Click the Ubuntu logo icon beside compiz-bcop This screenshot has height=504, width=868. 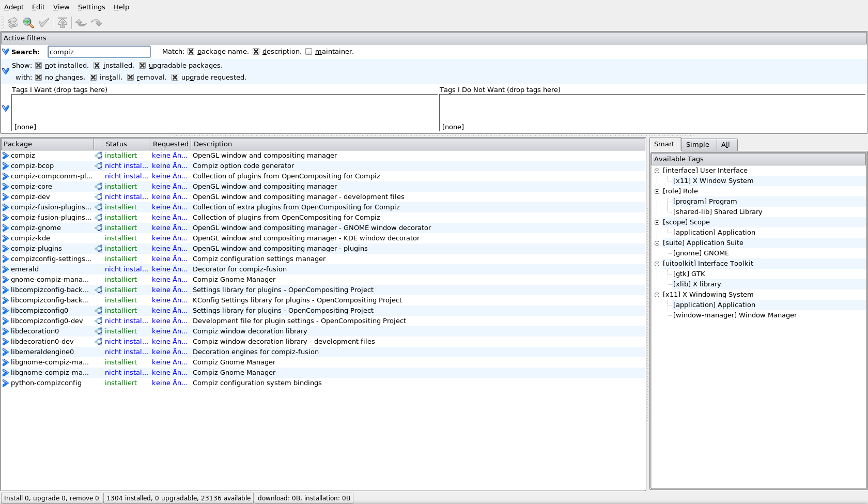98,166
